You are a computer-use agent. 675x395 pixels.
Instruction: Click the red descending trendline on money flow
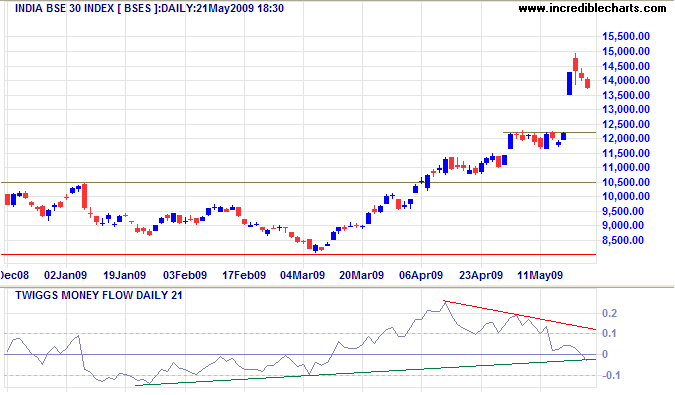(x=520, y=315)
